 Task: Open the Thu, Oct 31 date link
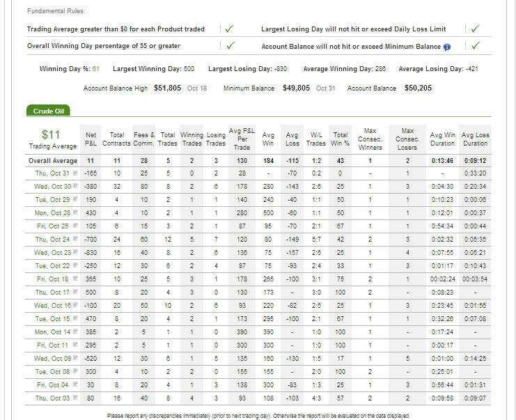coord(52,173)
